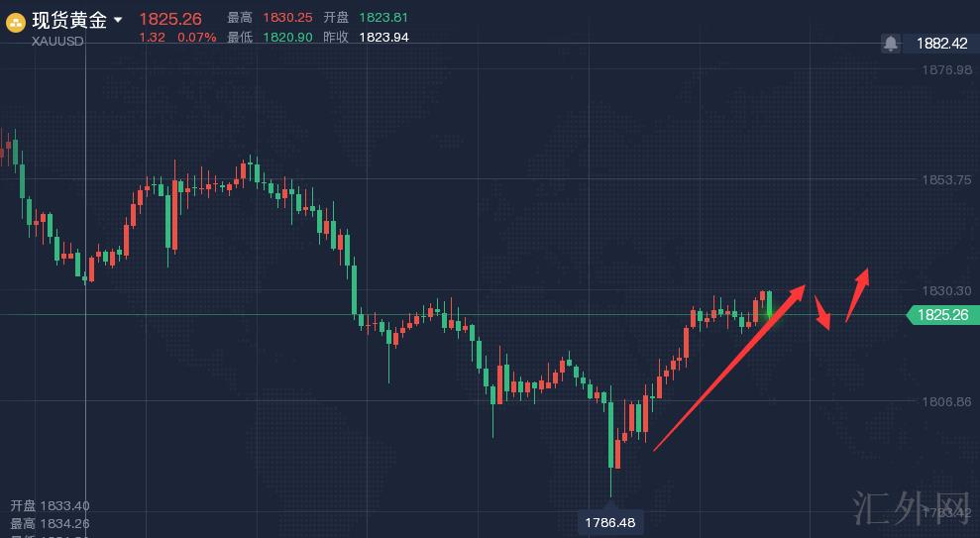Click the price alert bell icon
The height and width of the screenshot is (538, 980).
891,44
